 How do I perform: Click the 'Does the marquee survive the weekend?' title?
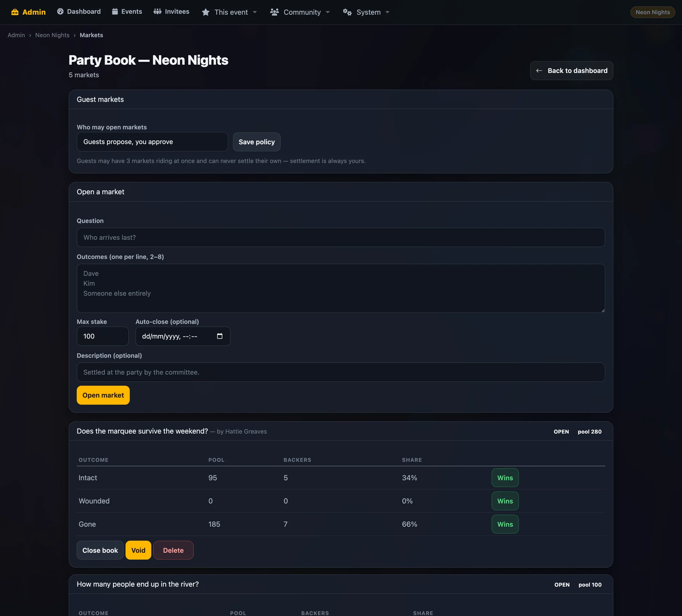click(x=142, y=431)
